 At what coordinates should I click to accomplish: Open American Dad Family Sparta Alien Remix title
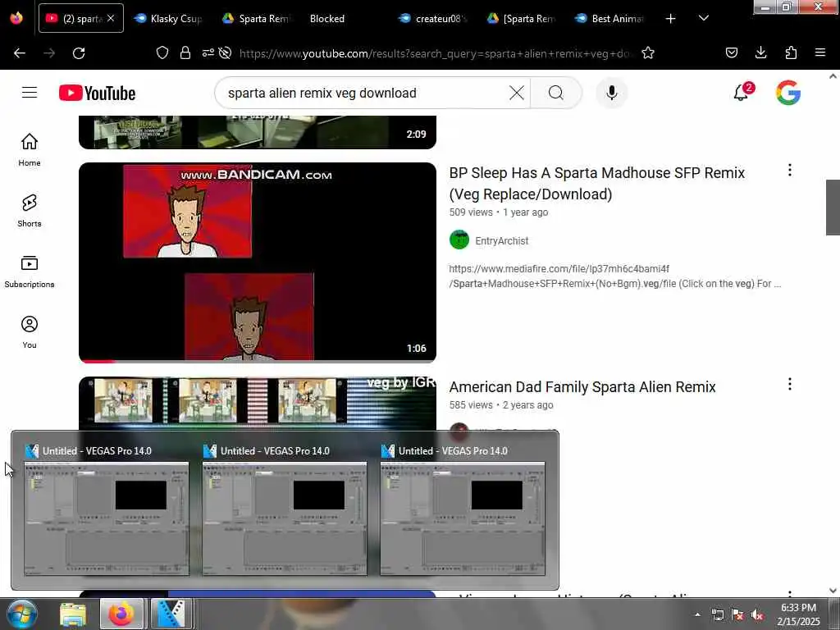click(582, 387)
